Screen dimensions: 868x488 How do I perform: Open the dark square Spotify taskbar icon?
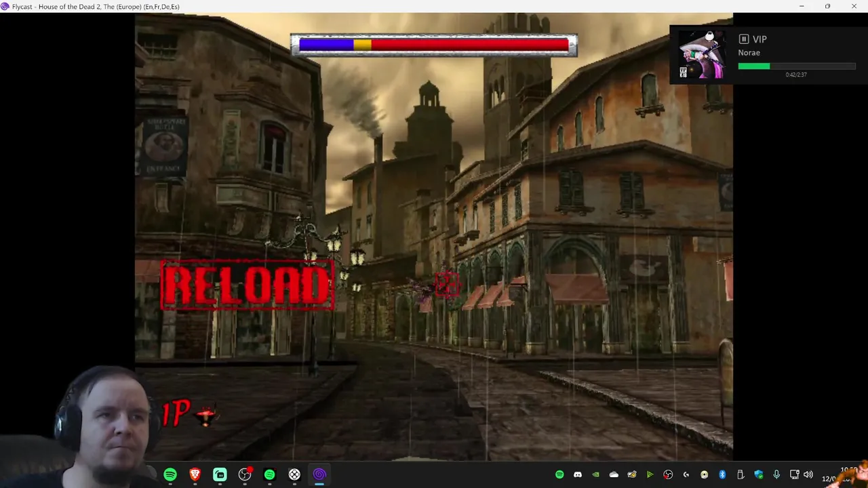pyautogui.click(x=270, y=475)
